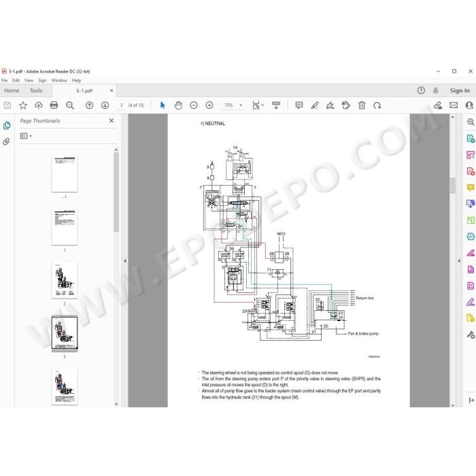Add file to starred bookmarks
The width and height of the screenshot is (476, 476).
click(x=23, y=105)
